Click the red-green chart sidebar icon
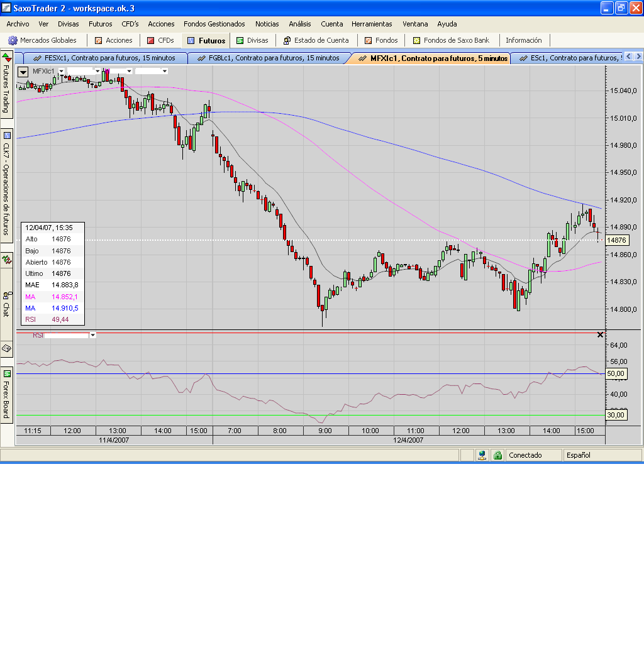Viewport: 644px width, 650px height. 7,260
